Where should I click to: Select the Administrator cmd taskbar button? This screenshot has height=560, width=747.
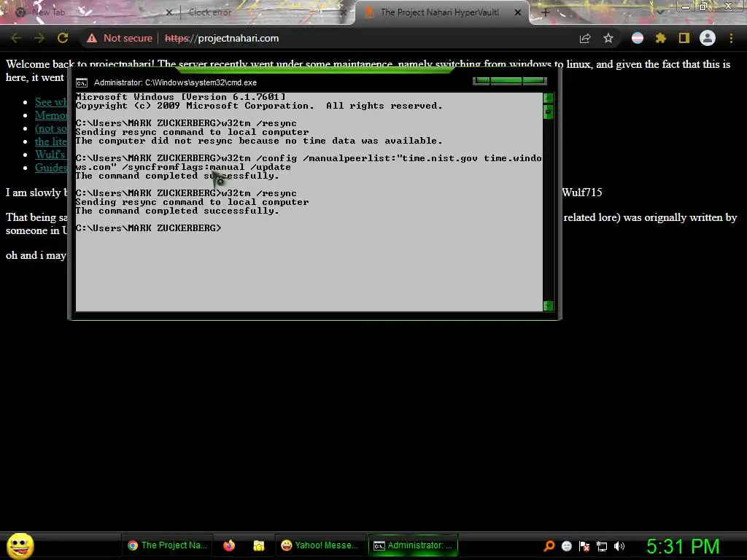413,545
